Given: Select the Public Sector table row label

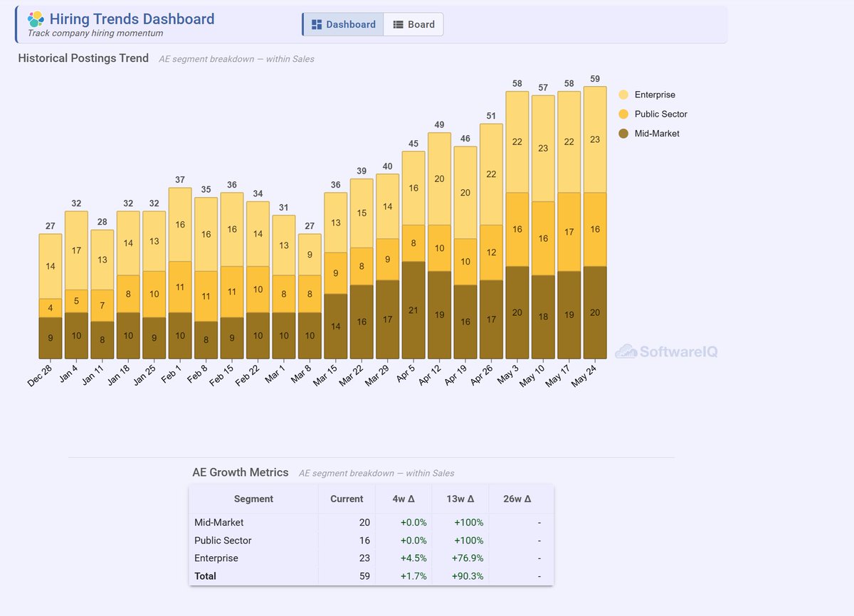Looking at the screenshot, I should pyautogui.click(x=223, y=541).
